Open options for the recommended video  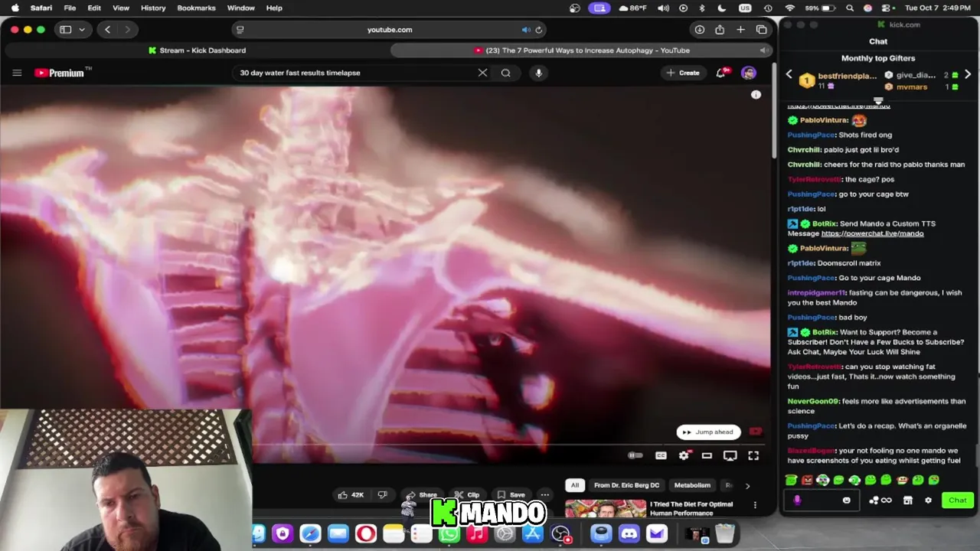click(x=755, y=505)
